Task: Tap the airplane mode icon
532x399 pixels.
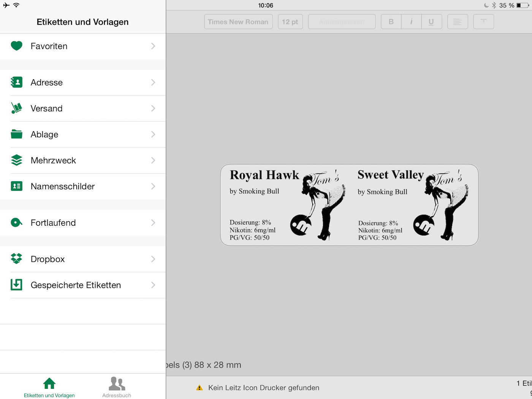Action: click(6, 5)
